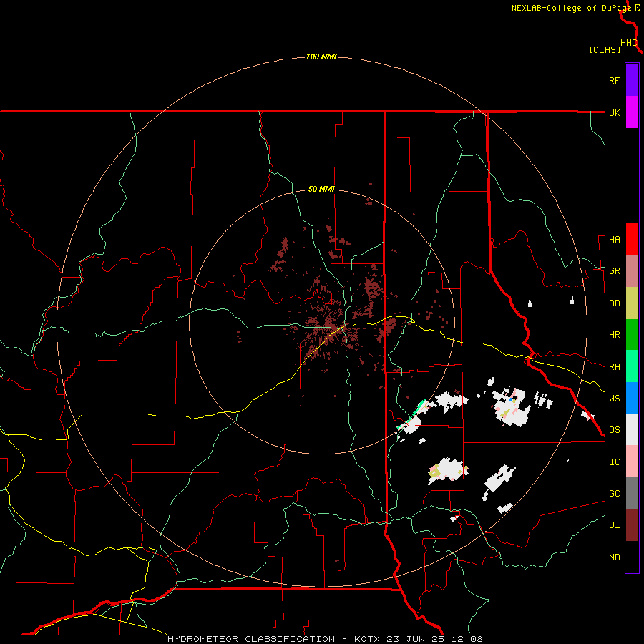This screenshot has height=644, width=644.
Task: Click the BD legend label
Action: point(614,303)
